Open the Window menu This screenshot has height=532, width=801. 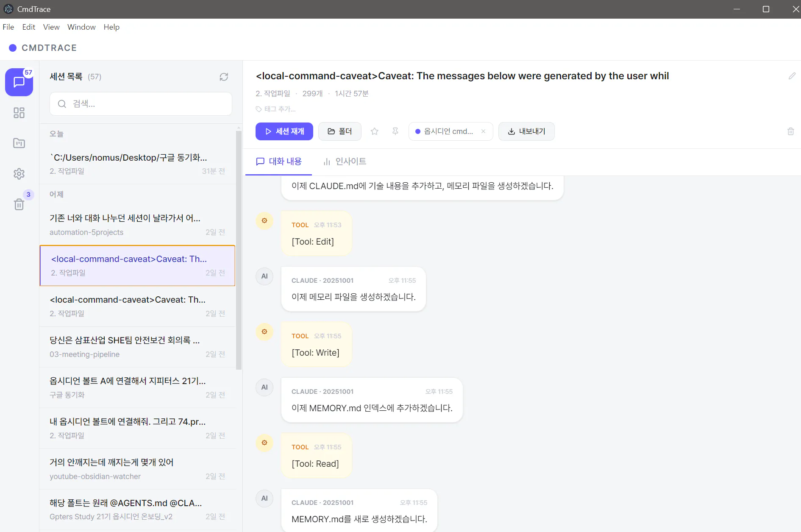click(81, 27)
